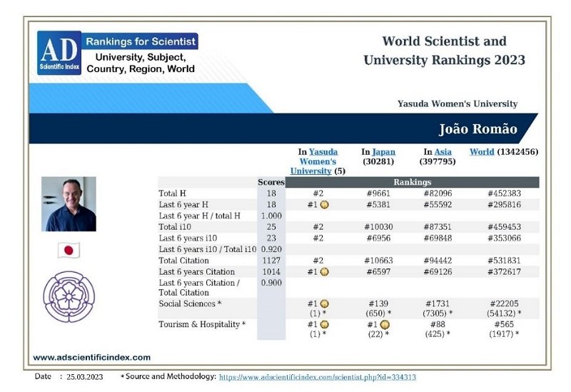The image size is (571, 392).
Task: Click the #55592 Asia ranking value
Action: (x=438, y=205)
